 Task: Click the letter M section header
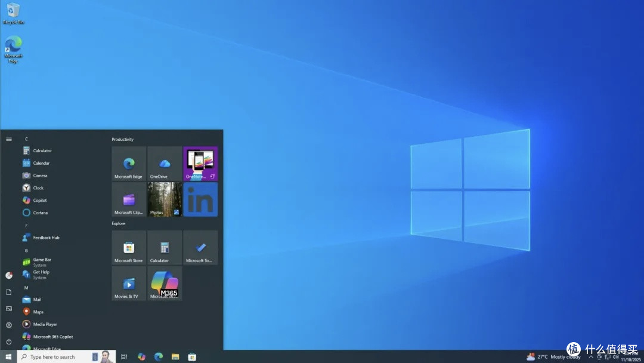(x=26, y=288)
